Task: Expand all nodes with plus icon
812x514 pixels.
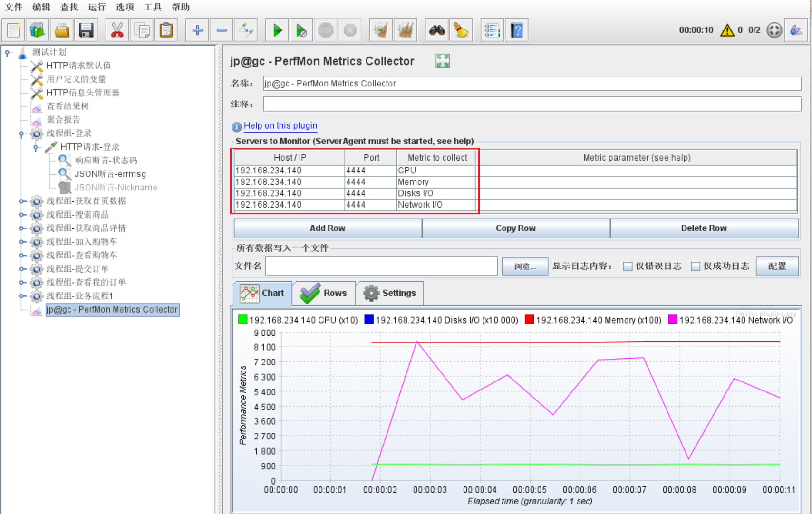Action: point(197,30)
